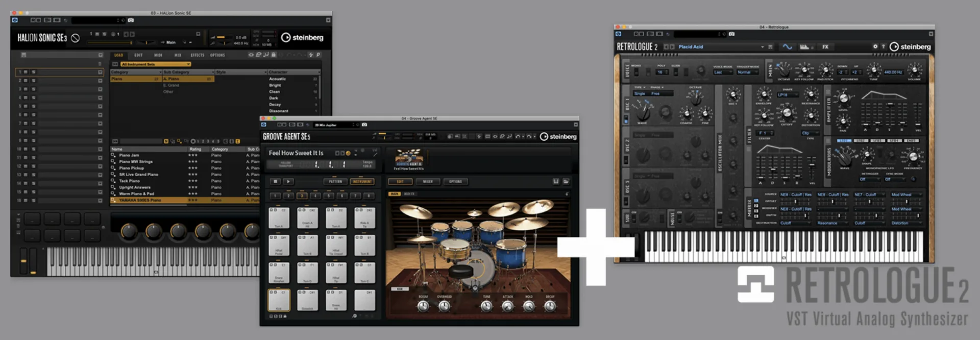The height and width of the screenshot is (340, 980).
Task: Click the bypass circle icon beside HALion Sonic logo
Action: pyautogui.click(x=75, y=38)
